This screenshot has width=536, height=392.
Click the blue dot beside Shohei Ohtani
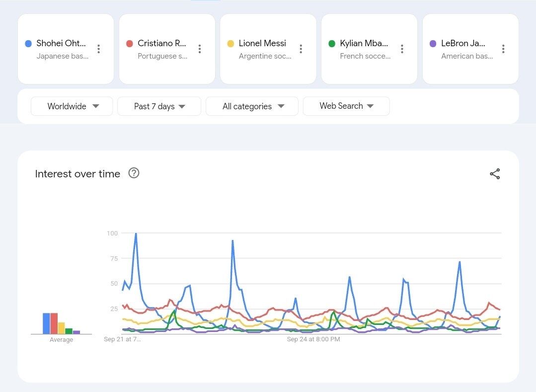tap(28, 44)
